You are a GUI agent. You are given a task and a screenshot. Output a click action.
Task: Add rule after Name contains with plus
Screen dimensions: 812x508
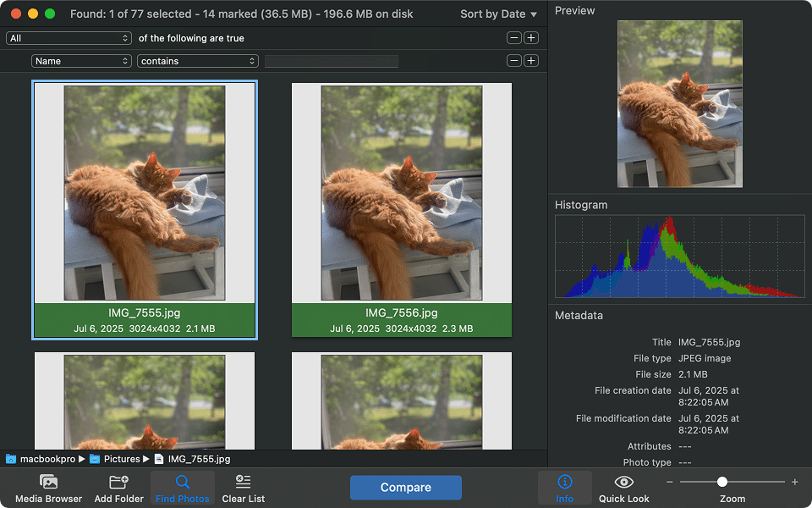[531, 61]
